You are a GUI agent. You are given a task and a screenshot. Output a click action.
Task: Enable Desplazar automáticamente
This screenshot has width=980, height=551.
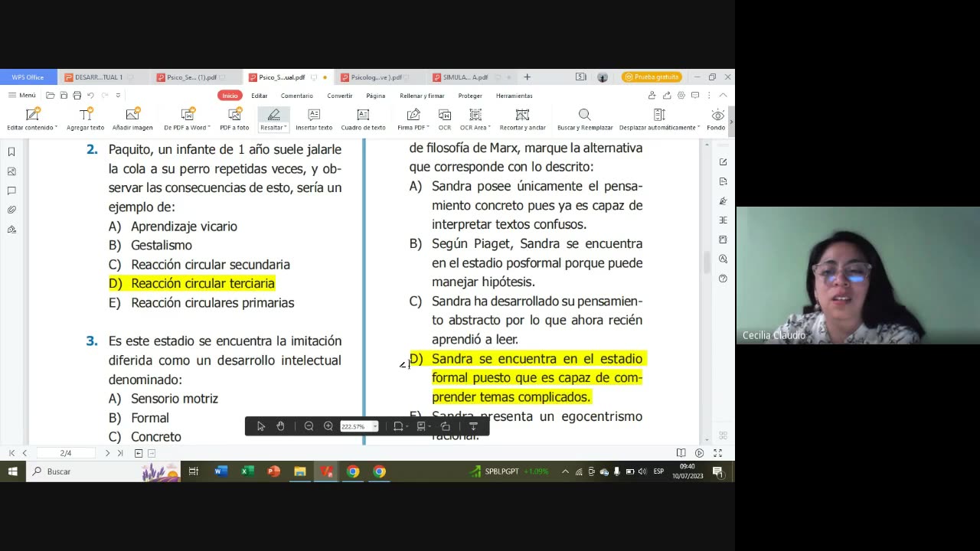coord(659,119)
